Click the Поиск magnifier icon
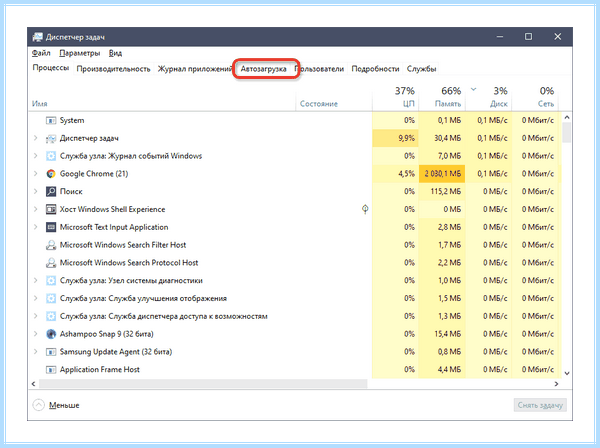 point(51,191)
